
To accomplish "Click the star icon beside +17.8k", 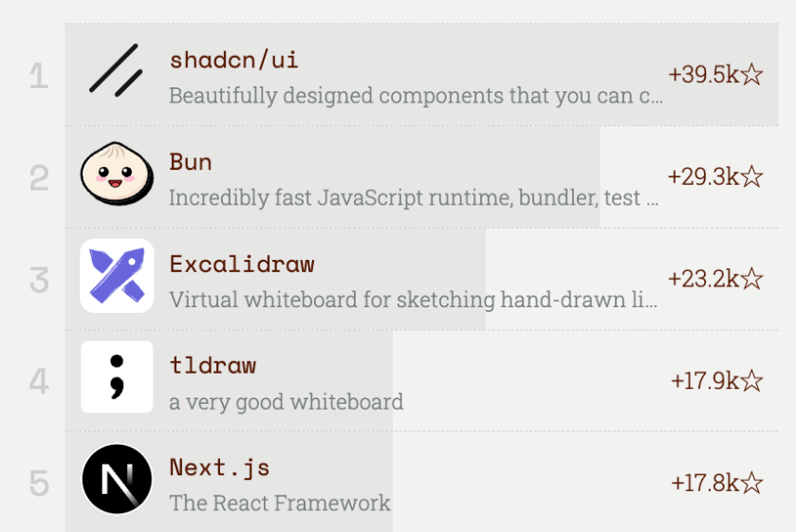I will (751, 483).
